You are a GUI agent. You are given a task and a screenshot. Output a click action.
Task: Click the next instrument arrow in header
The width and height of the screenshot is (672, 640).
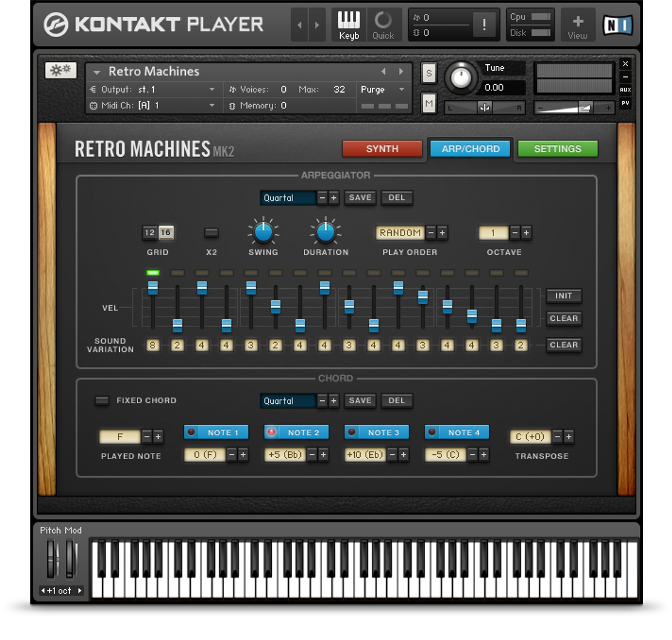pos(317,25)
